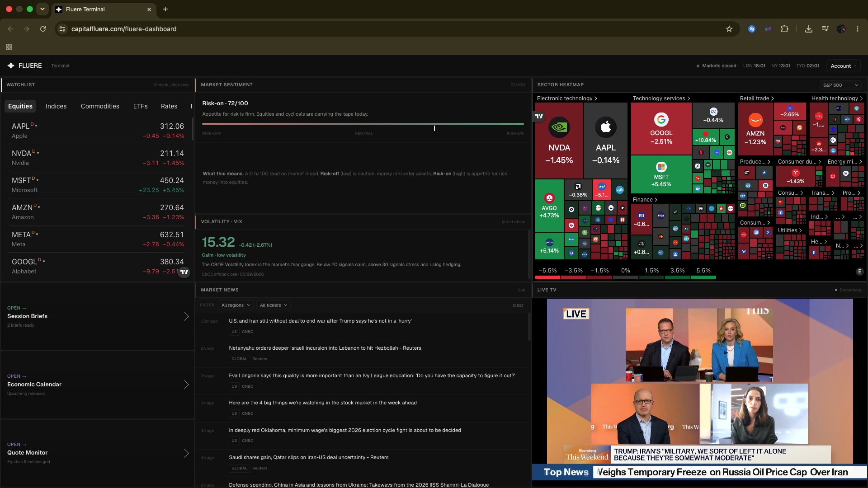Screen dimensions: 868x488
Task: Bookmark this page with the star icon
Action: point(729,29)
